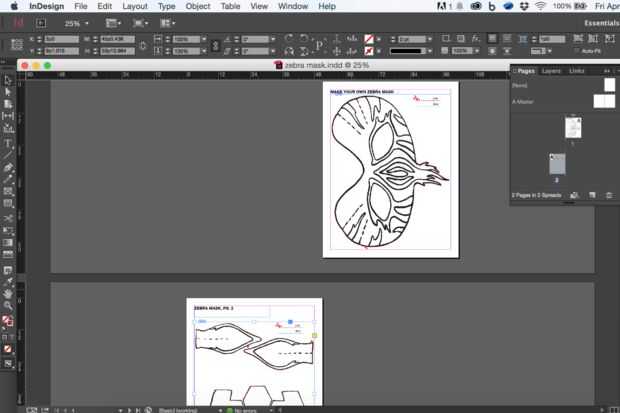Image resolution: width=620 pixels, height=413 pixels.
Task: Open the Arrange Documents dropdown
Action: pyautogui.click(x=168, y=23)
